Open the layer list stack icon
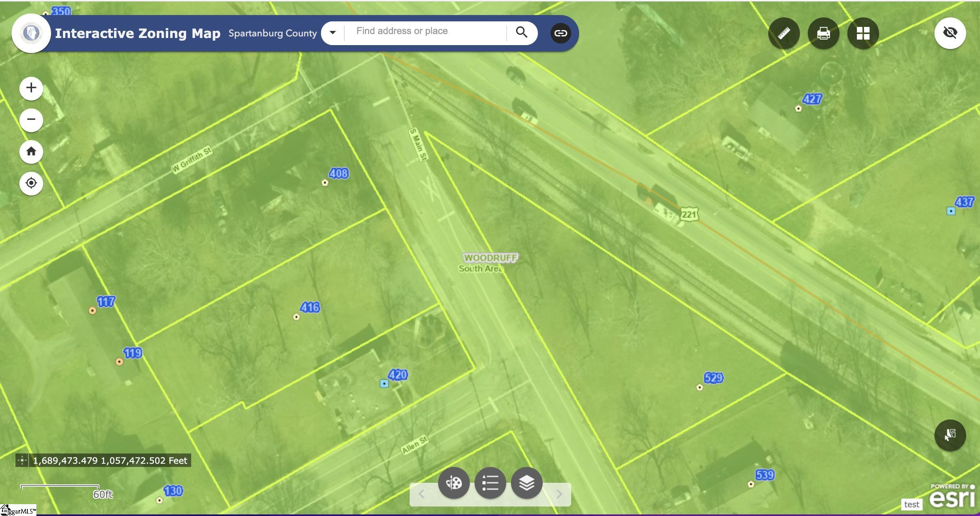This screenshot has width=980, height=516. [x=526, y=483]
